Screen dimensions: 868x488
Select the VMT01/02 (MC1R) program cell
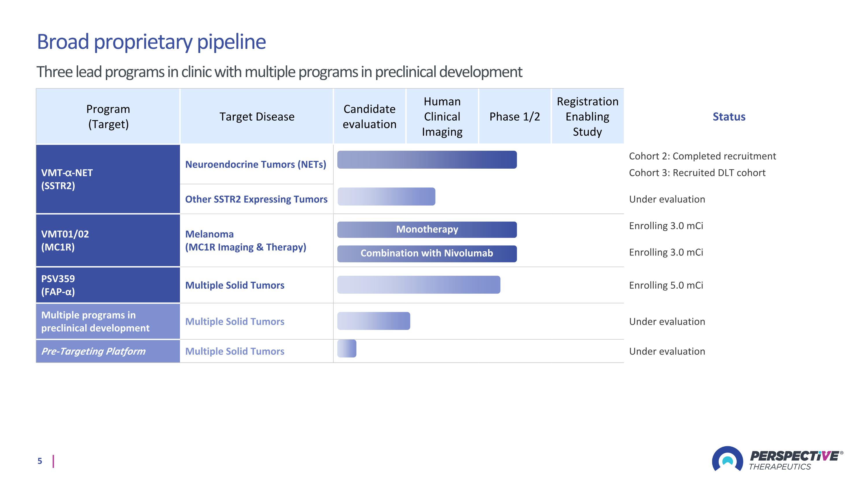click(108, 240)
